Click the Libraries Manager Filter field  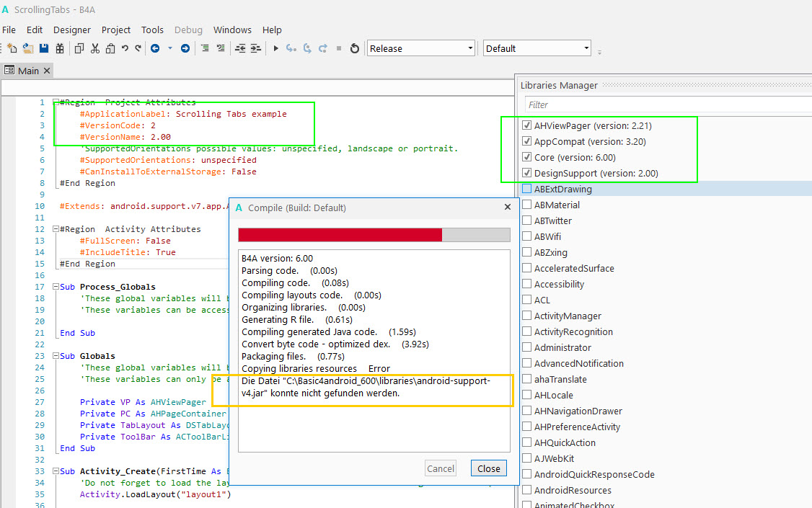(663, 104)
